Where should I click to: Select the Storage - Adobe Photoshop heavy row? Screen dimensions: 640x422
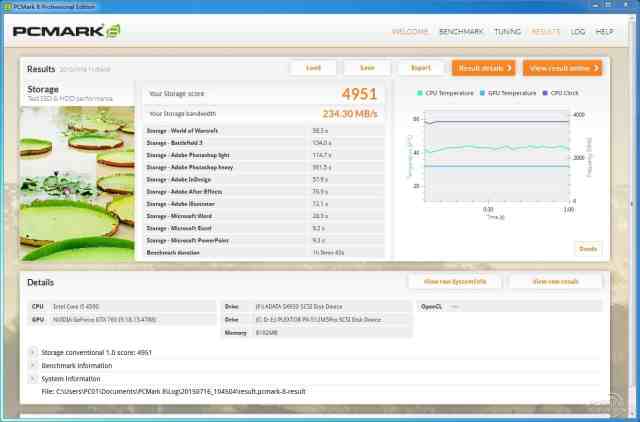point(264,167)
